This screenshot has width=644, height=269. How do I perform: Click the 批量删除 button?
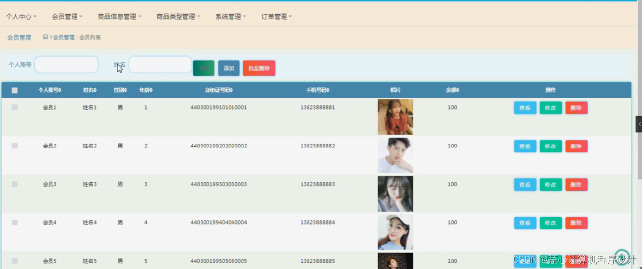(259, 68)
